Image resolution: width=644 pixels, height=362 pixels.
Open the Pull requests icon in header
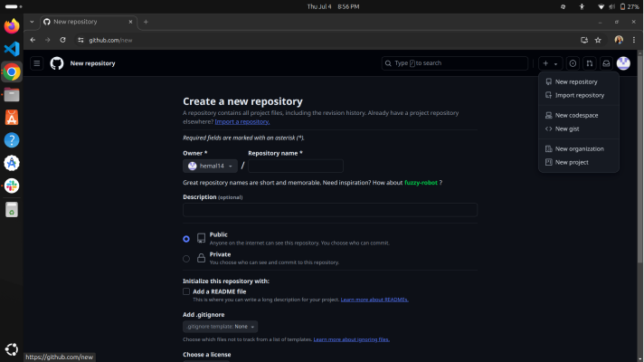(590, 63)
